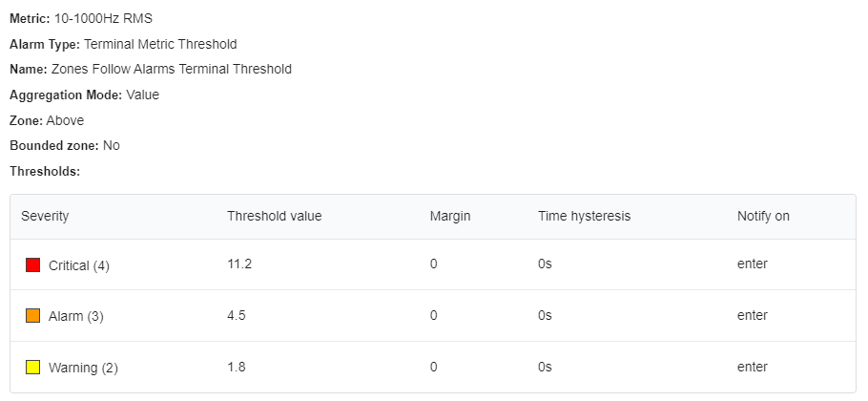The image size is (868, 401).
Task: Click the 10-1000Hz RMS metric text
Action: tap(103, 19)
